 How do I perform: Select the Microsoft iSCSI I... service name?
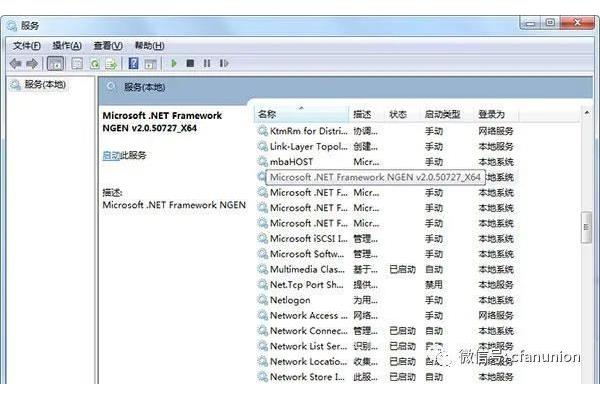click(x=308, y=238)
